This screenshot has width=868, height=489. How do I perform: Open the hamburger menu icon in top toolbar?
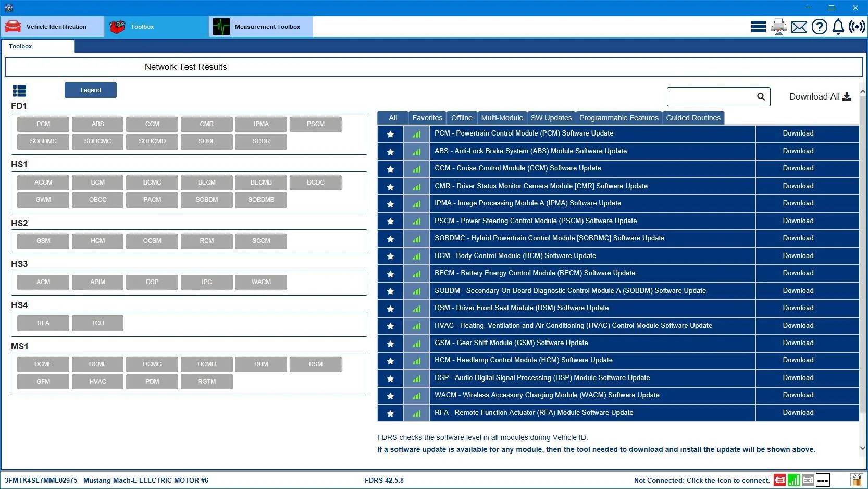[x=758, y=27]
